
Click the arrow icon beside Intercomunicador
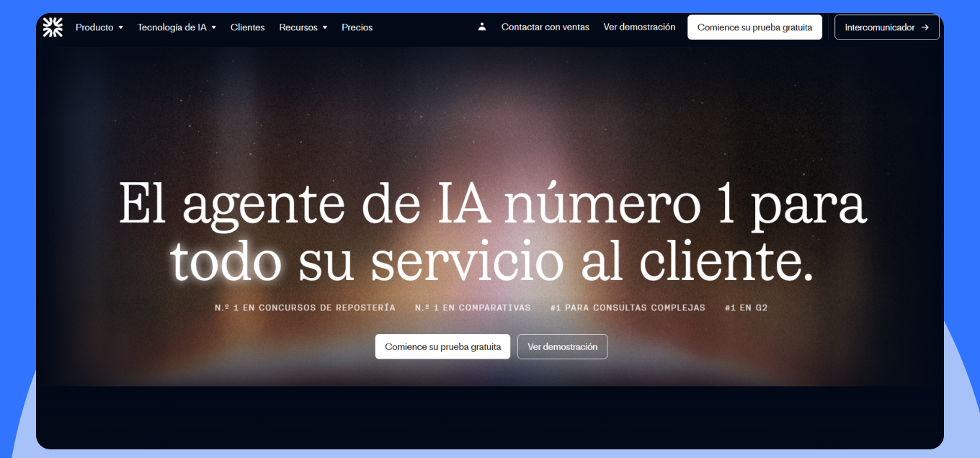(925, 27)
